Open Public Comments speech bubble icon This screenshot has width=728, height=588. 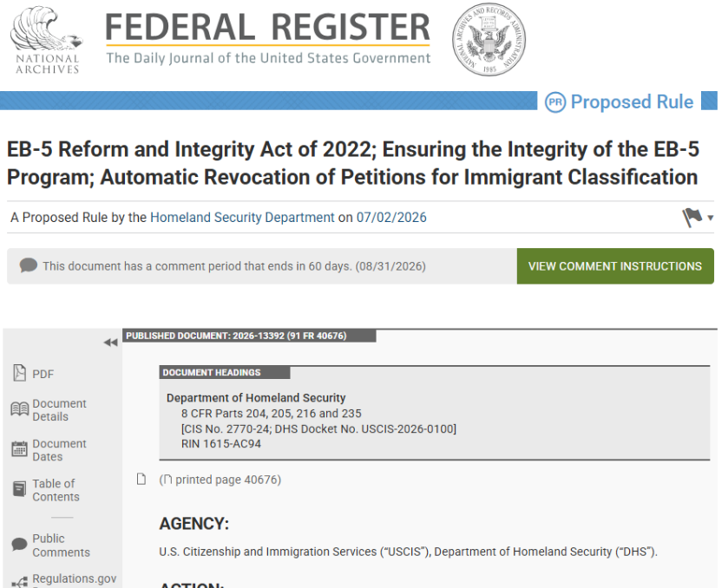coord(19,544)
